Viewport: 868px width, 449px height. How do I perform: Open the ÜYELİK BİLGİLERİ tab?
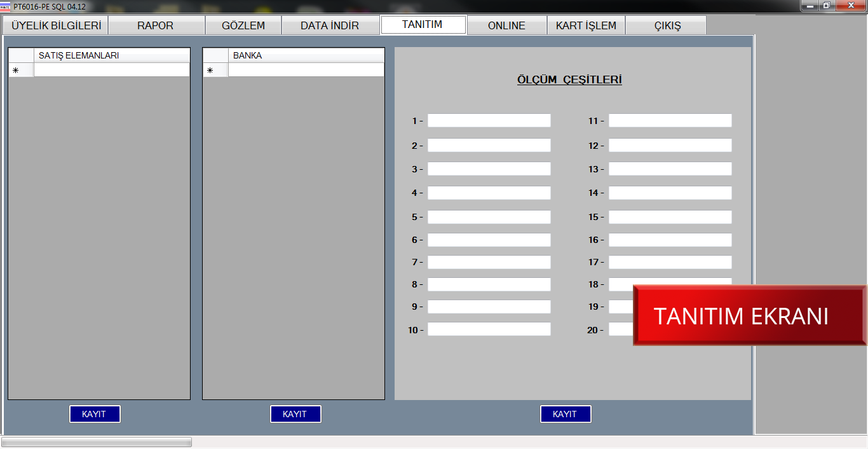pyautogui.click(x=56, y=25)
